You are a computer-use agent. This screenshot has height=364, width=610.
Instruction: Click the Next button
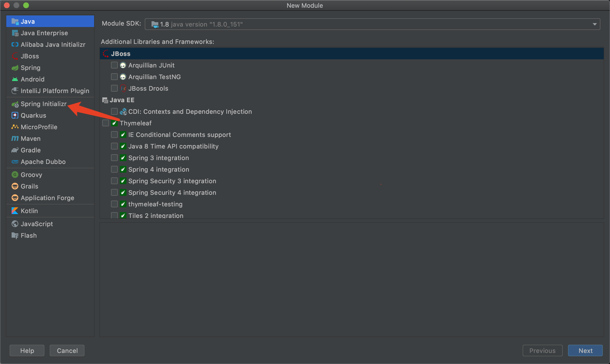coord(585,351)
